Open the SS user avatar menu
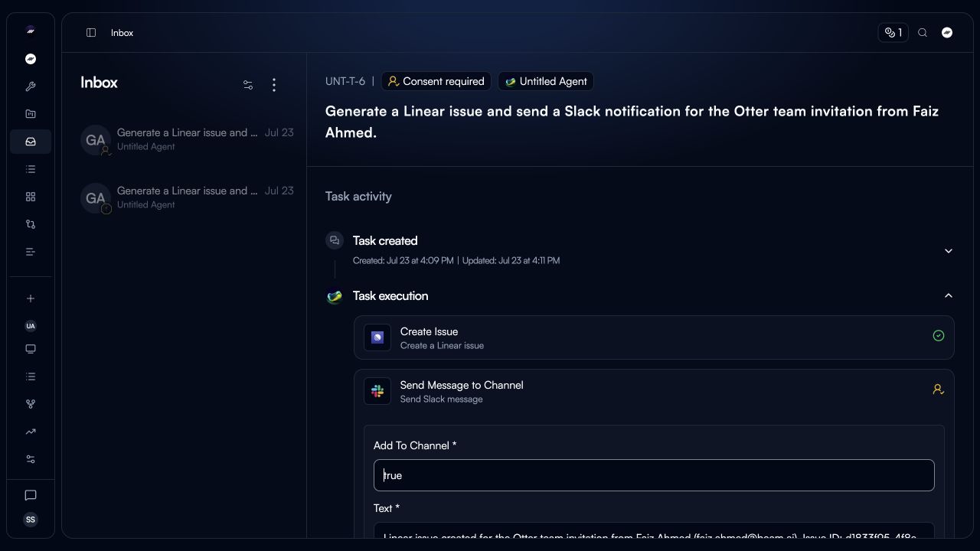Image resolution: width=980 pixels, height=551 pixels. pos(31,520)
